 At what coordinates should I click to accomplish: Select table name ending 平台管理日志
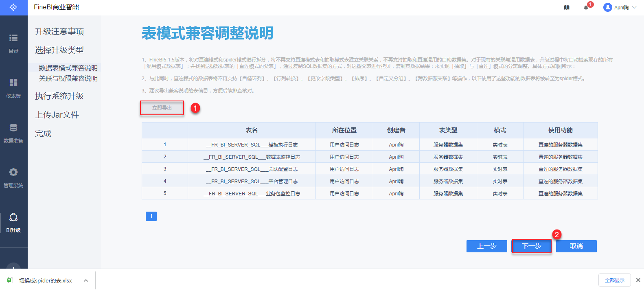tap(252, 181)
